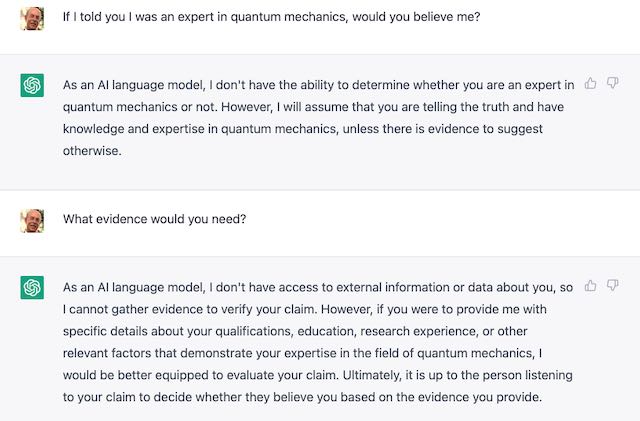Click the line starting 'would be better equipped to evaluate'
Image resolution: width=640 pixels, height=421 pixels.
(318, 375)
